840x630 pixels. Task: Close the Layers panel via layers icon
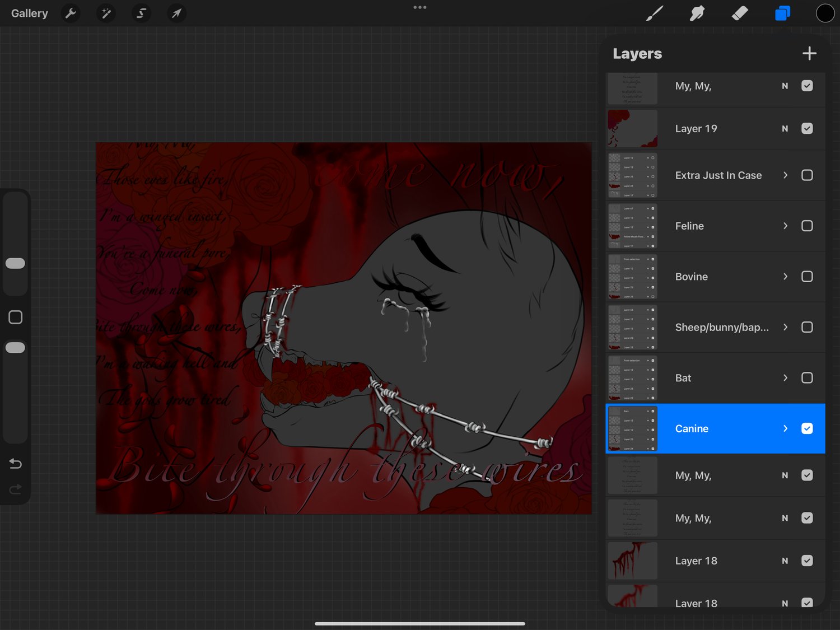click(782, 13)
